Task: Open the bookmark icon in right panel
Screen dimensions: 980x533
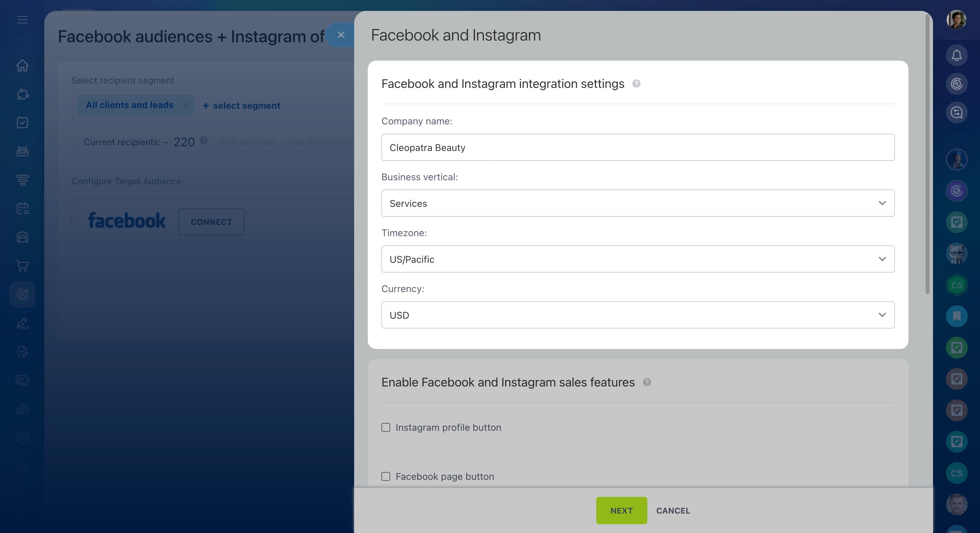Action: tap(957, 316)
